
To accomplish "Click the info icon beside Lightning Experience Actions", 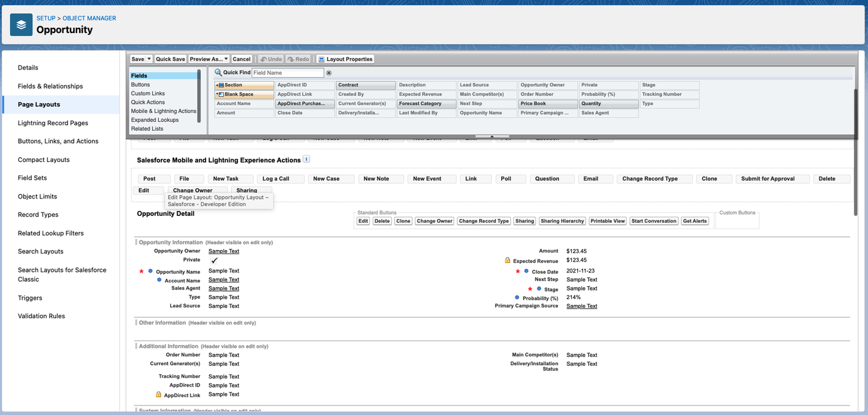I will 307,159.
